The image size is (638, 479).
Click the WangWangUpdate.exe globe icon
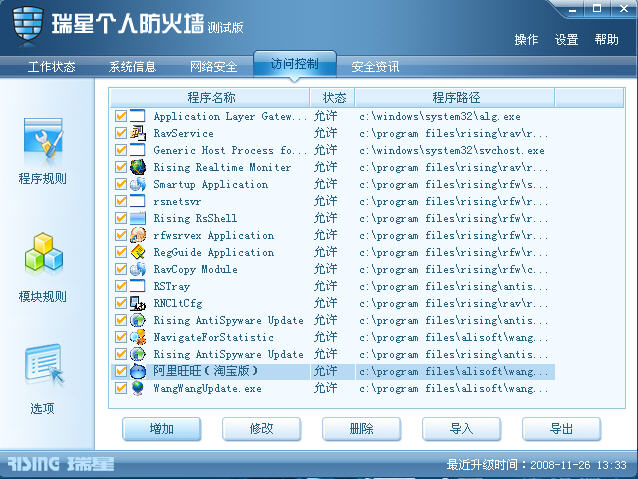click(138, 388)
